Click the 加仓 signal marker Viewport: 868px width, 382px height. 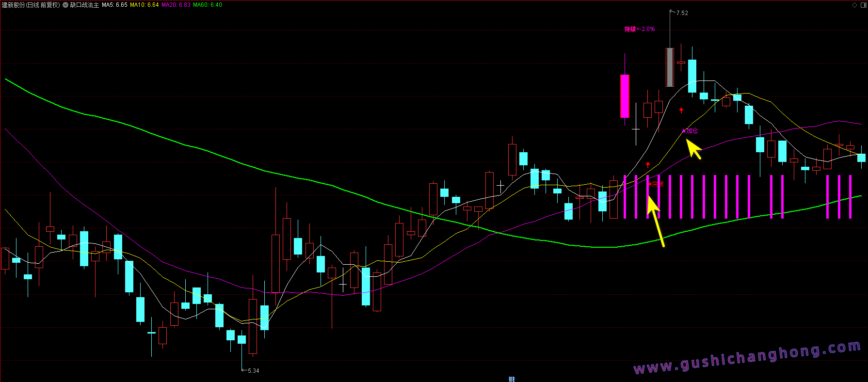(x=690, y=131)
